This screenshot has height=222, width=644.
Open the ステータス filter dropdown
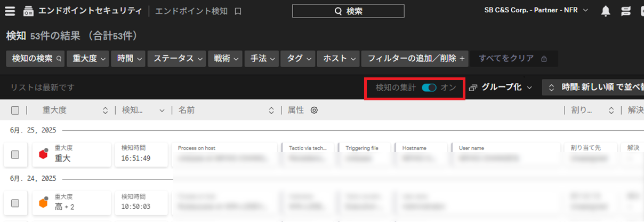tap(177, 59)
